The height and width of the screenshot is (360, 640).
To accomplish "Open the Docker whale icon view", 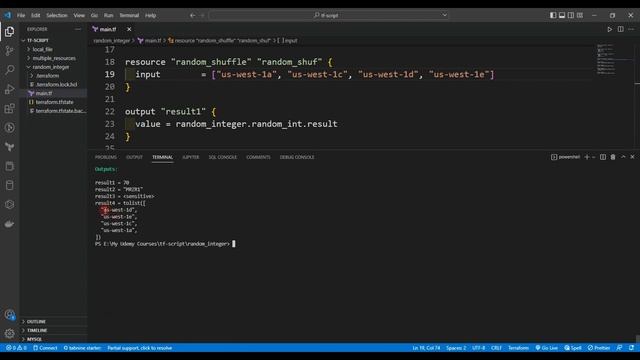I will click(x=9, y=224).
